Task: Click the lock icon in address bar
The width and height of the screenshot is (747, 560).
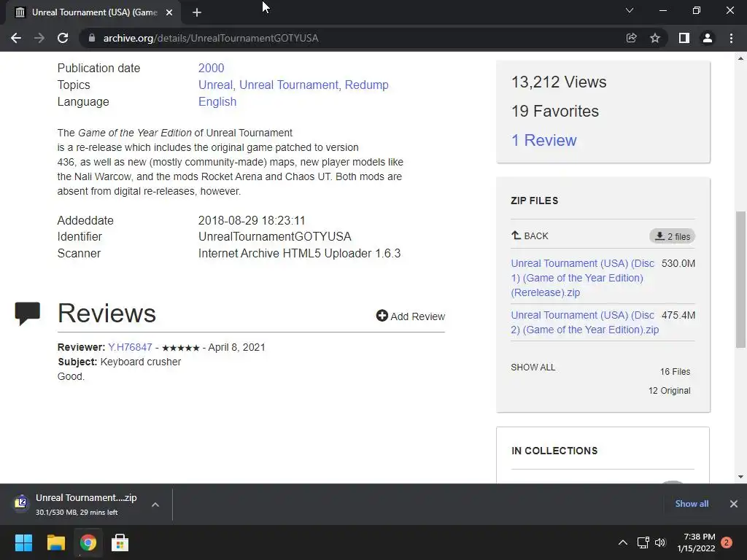Action: click(92, 38)
